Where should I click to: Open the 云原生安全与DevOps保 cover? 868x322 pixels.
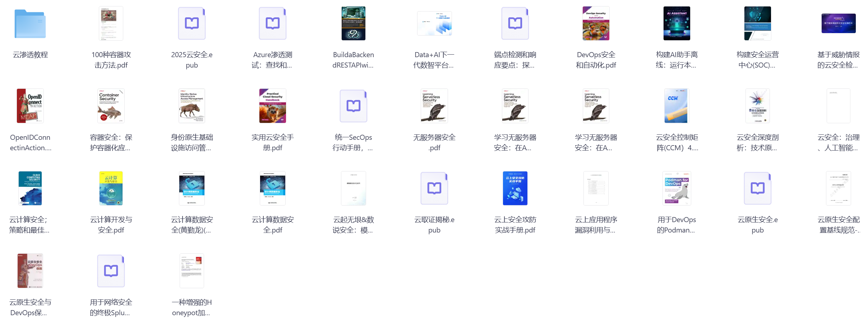30,271
